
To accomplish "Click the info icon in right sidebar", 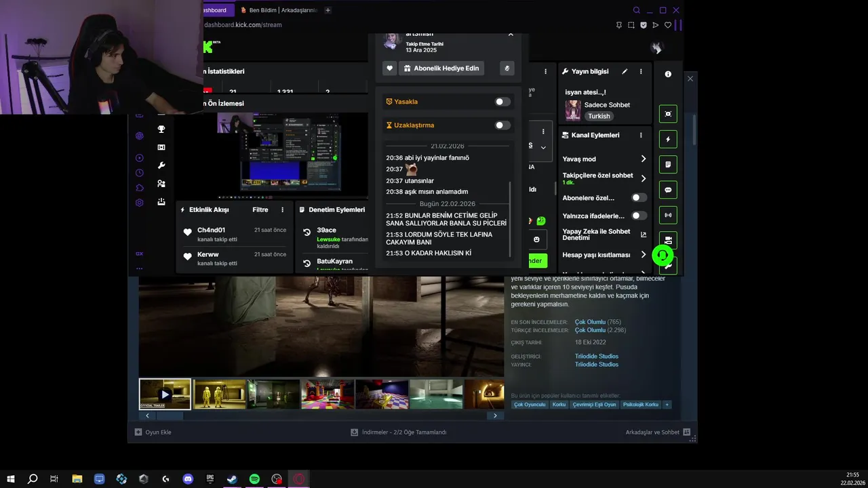I will (668, 74).
